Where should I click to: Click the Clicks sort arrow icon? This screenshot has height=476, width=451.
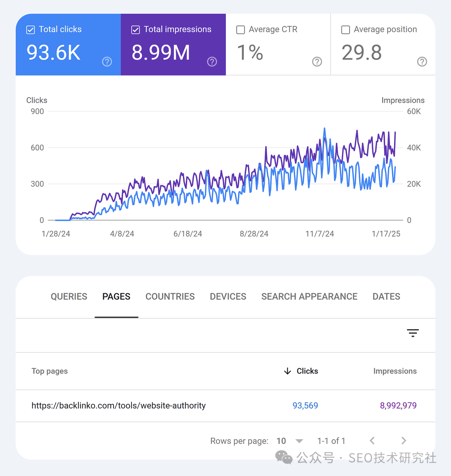tap(287, 371)
